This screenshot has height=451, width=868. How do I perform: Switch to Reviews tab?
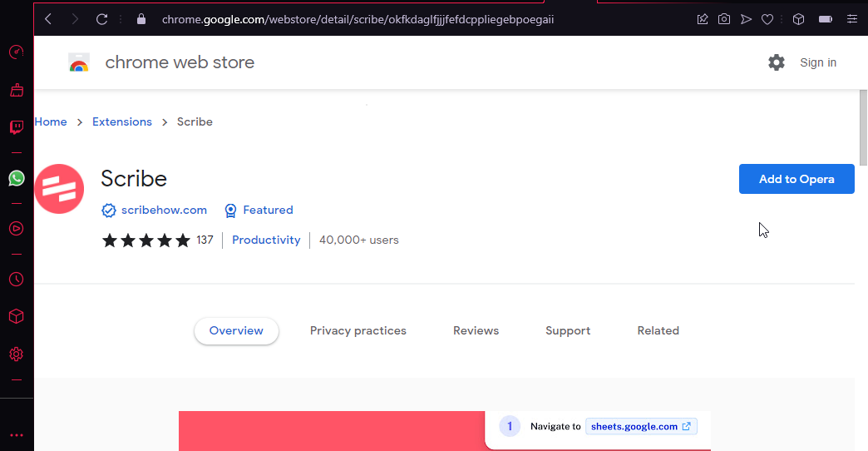tap(476, 331)
